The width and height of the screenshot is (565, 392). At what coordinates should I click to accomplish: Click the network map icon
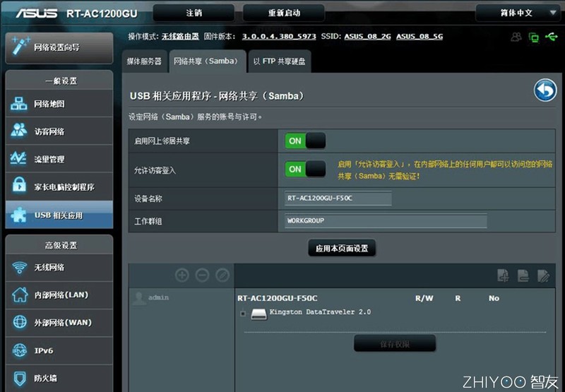[x=19, y=104]
